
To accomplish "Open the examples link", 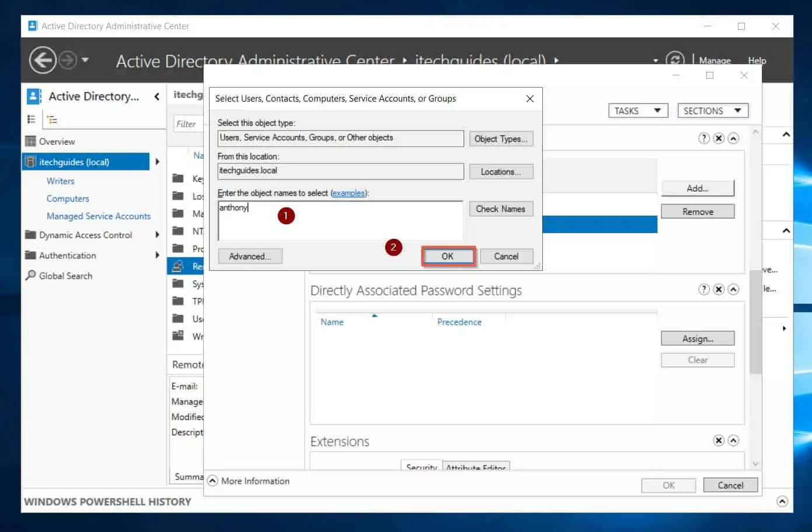I will pos(349,193).
